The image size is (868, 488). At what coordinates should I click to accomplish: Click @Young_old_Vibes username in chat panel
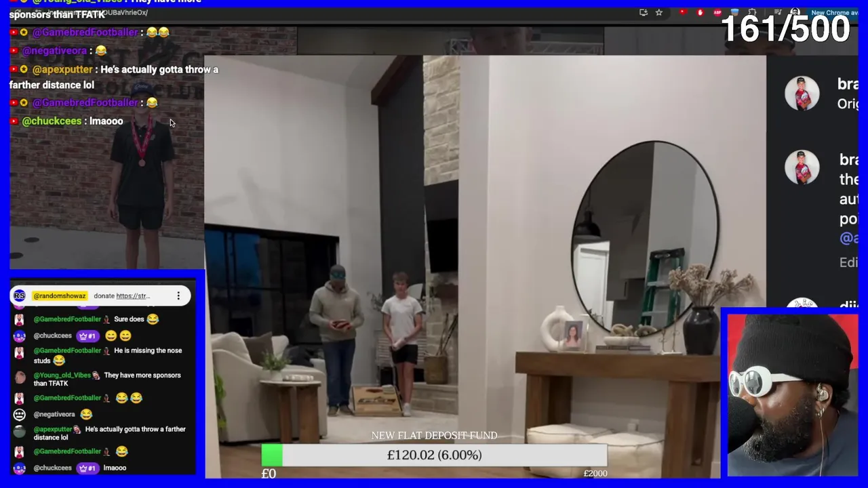point(63,375)
